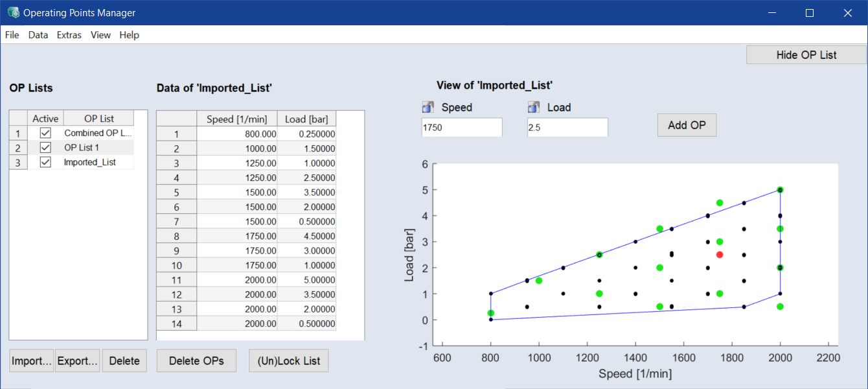
Task: Open the Help menu
Action: pyautogui.click(x=129, y=35)
